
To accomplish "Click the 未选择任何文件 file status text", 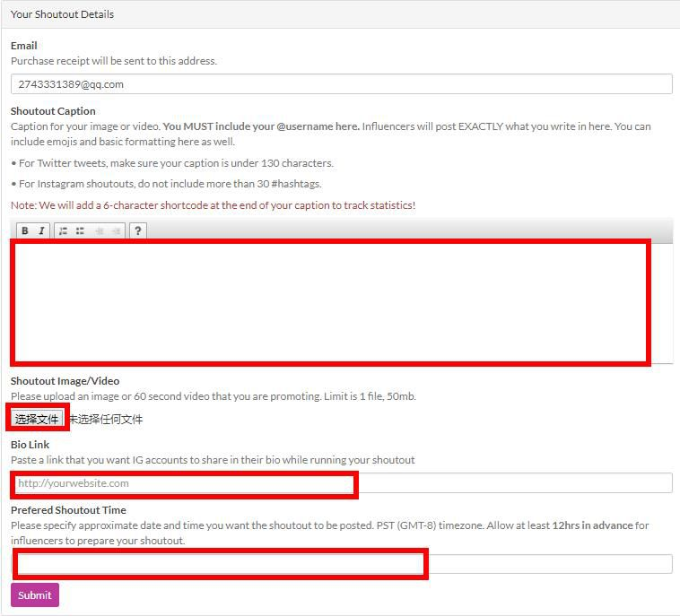I will 106,419.
